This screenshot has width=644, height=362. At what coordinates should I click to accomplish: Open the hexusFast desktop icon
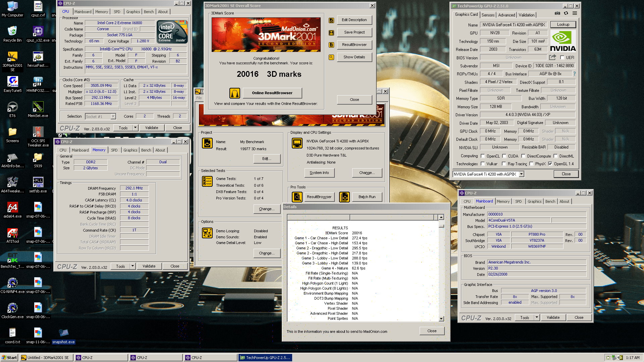(38, 59)
